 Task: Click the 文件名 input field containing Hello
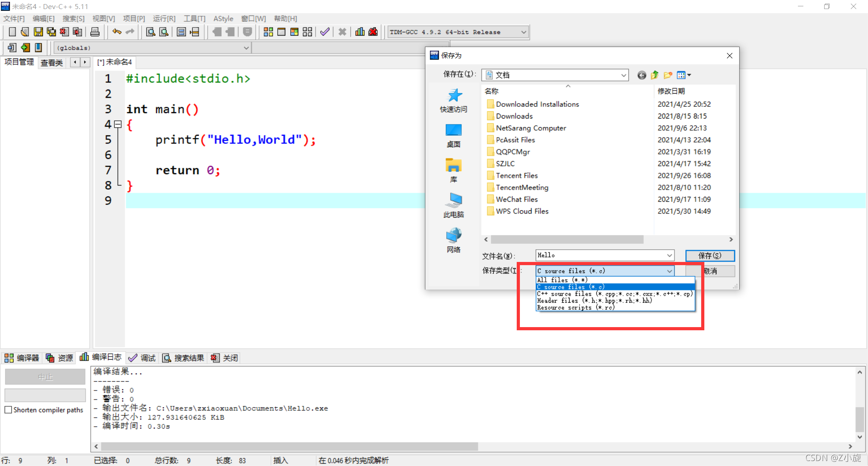coord(605,256)
